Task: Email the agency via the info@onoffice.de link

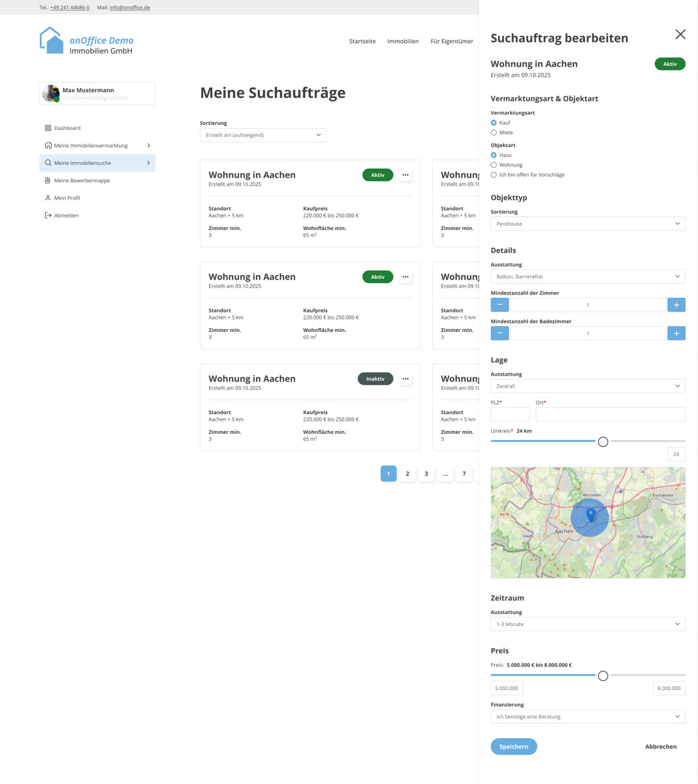Action: point(128,7)
